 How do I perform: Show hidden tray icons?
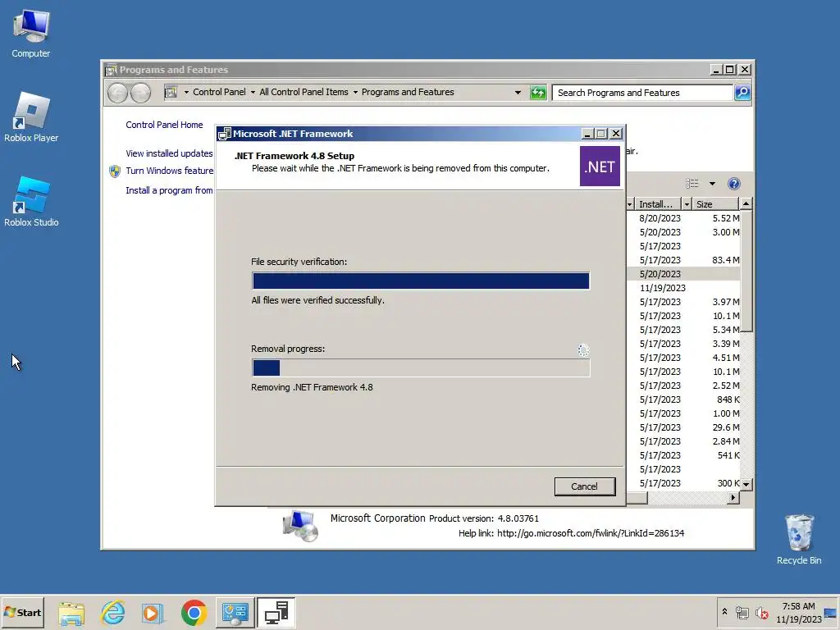coord(724,612)
